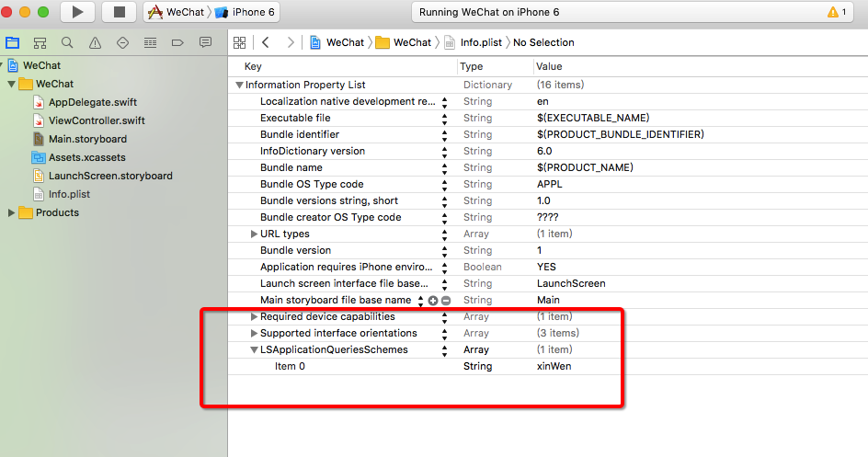The width and height of the screenshot is (868, 457).
Task: Click the Running WeChat on iPhone 6 status
Action: [489, 12]
